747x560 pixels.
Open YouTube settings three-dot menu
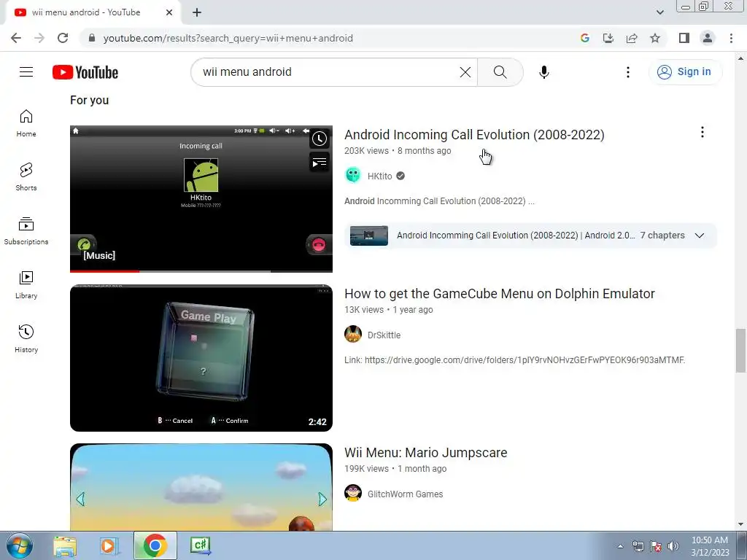click(x=628, y=72)
